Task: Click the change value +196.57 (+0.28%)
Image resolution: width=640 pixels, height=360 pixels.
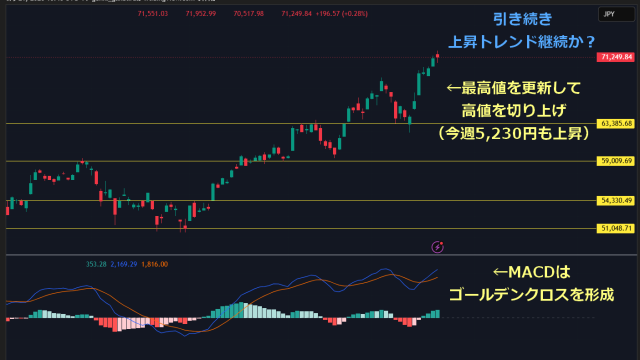Action: (x=342, y=14)
